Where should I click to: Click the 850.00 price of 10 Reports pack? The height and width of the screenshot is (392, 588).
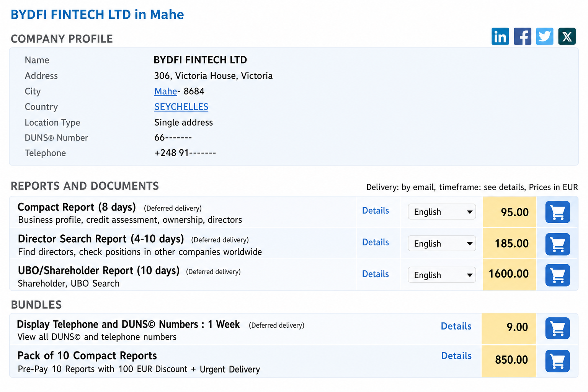[x=511, y=360]
